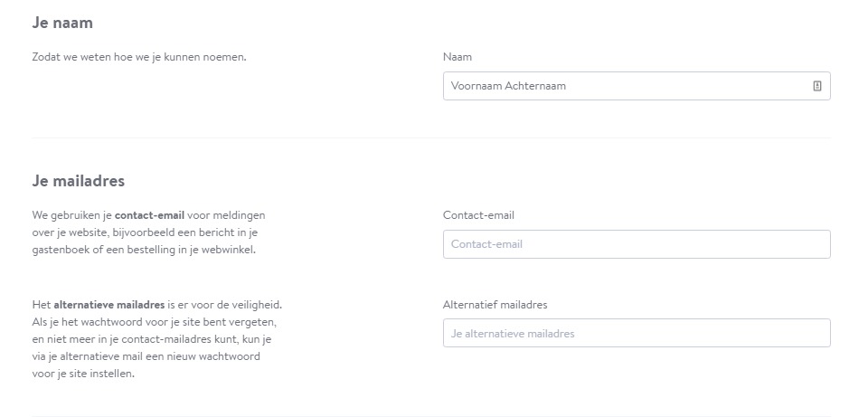Click the 'Je naam' section heading
Viewport: 868px width, 417px height.
point(62,23)
